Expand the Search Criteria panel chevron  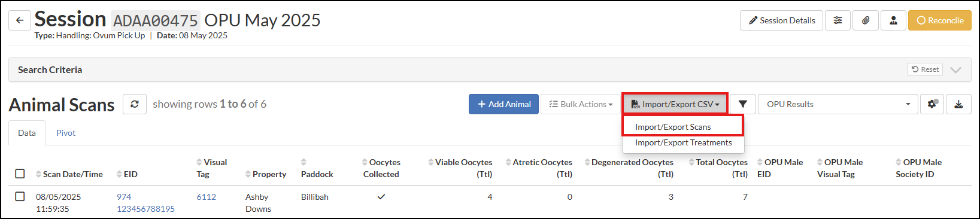click(x=955, y=69)
